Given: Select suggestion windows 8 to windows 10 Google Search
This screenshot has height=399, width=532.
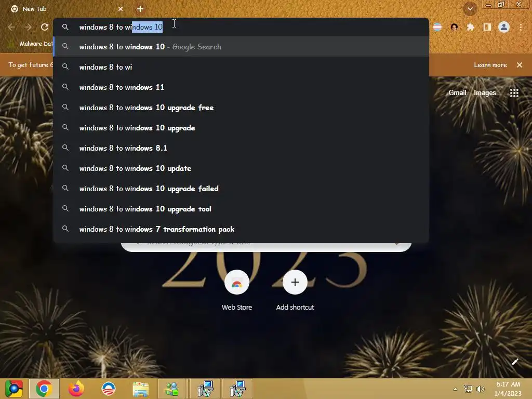Looking at the screenshot, I should coord(241,47).
